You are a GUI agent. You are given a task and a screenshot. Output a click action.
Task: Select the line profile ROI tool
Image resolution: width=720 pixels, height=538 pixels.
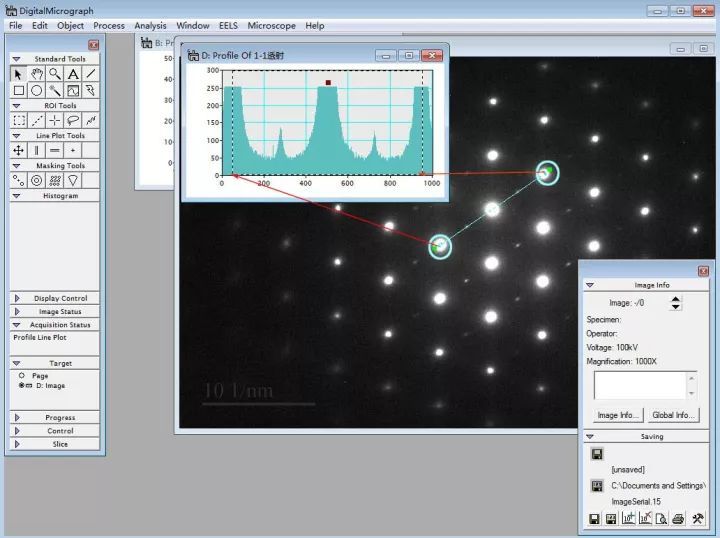pos(37,120)
